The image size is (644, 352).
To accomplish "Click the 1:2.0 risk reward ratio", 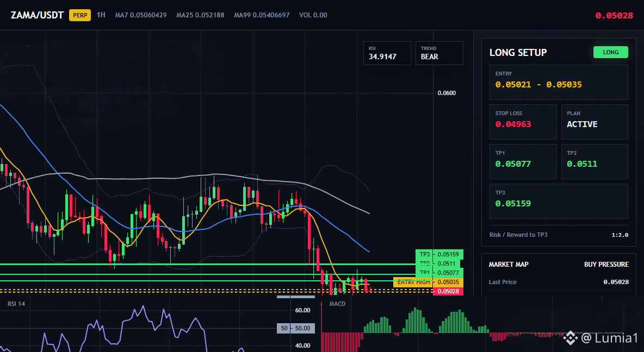I will pyautogui.click(x=620, y=235).
